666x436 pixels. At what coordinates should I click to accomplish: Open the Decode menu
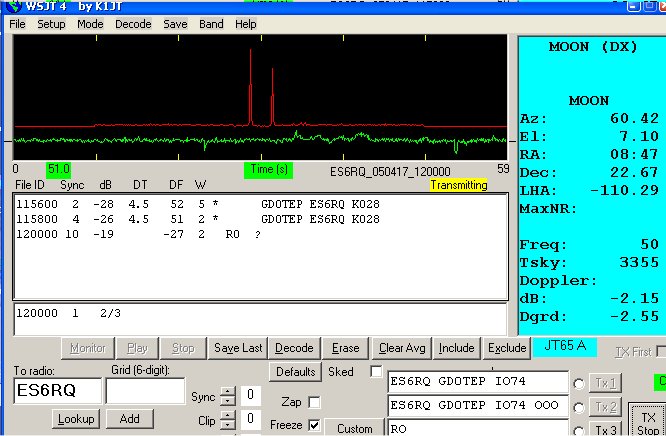(x=133, y=23)
